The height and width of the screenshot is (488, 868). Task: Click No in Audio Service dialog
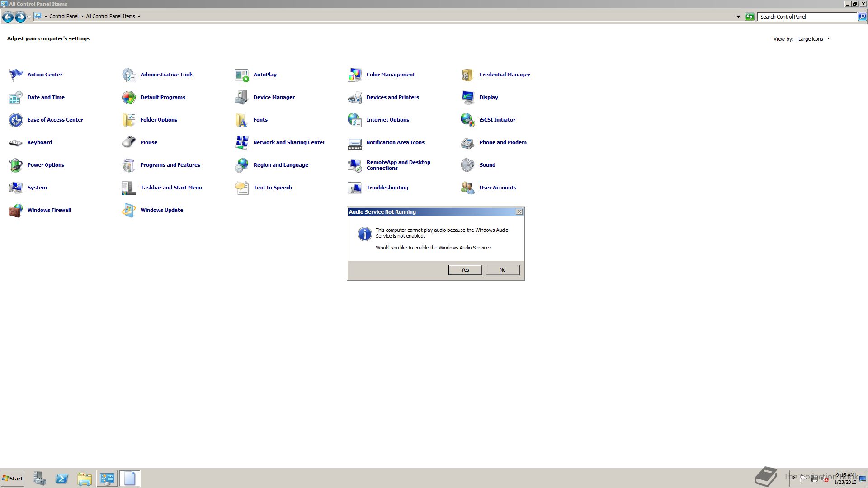pyautogui.click(x=503, y=270)
